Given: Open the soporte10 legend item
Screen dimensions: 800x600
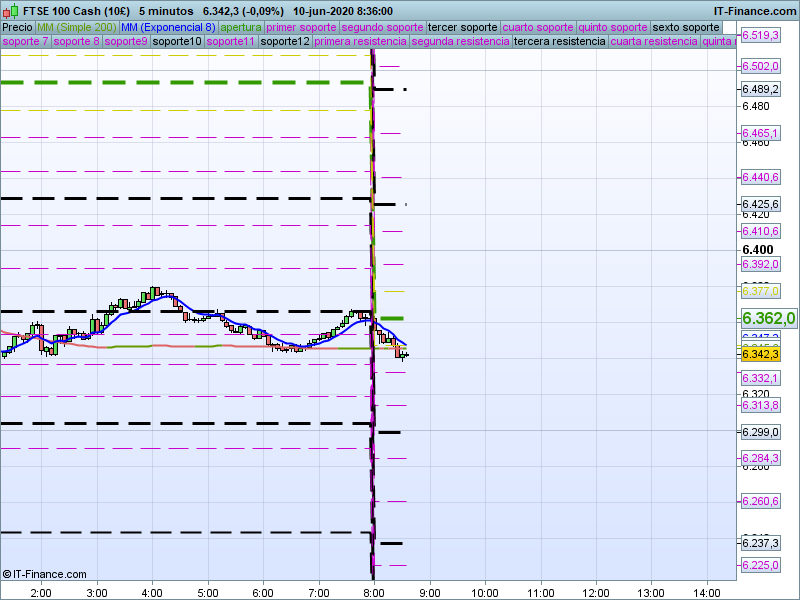Looking at the screenshot, I should [176, 42].
